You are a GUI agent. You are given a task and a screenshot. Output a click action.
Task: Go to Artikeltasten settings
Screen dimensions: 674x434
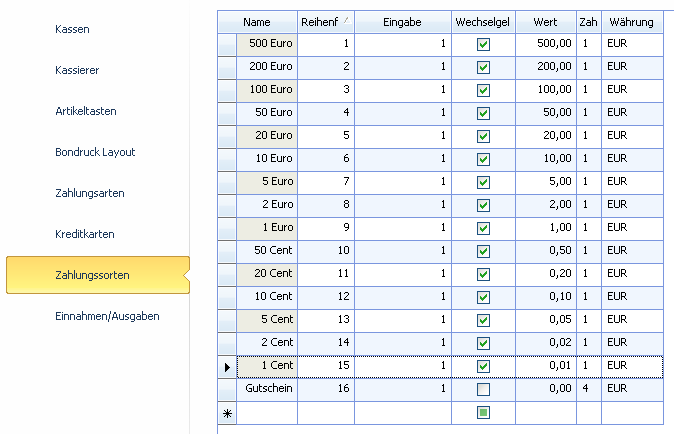pos(85,112)
